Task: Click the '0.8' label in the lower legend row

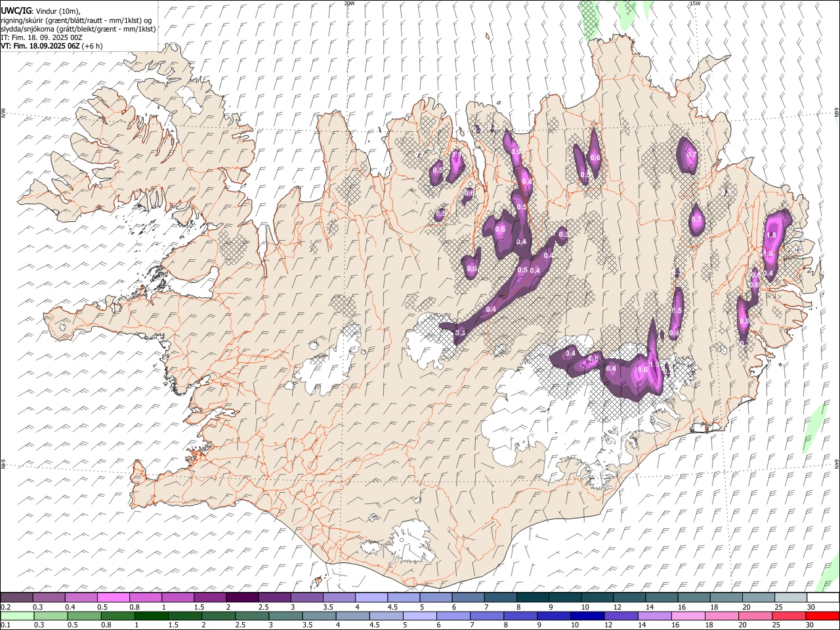Action: [x=106, y=625]
